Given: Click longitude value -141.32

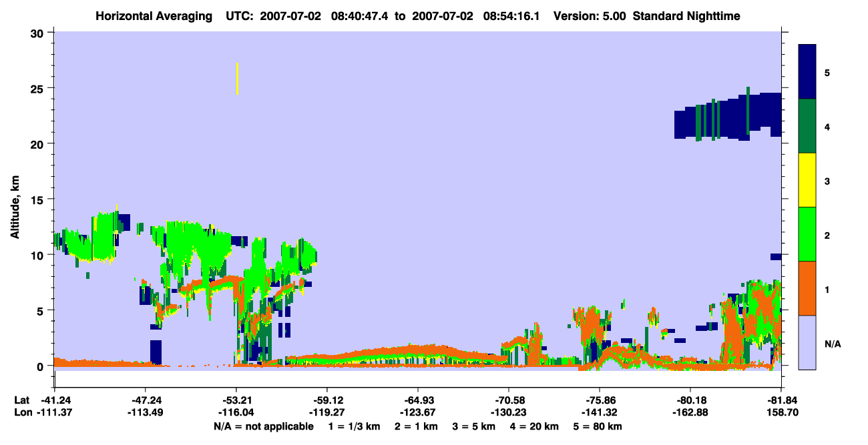Looking at the screenshot, I should tap(599, 412).
